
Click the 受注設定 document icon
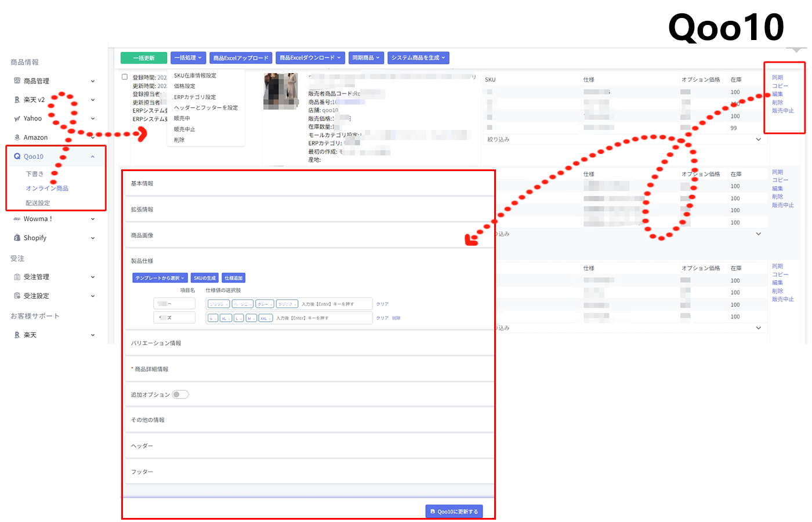(x=17, y=296)
